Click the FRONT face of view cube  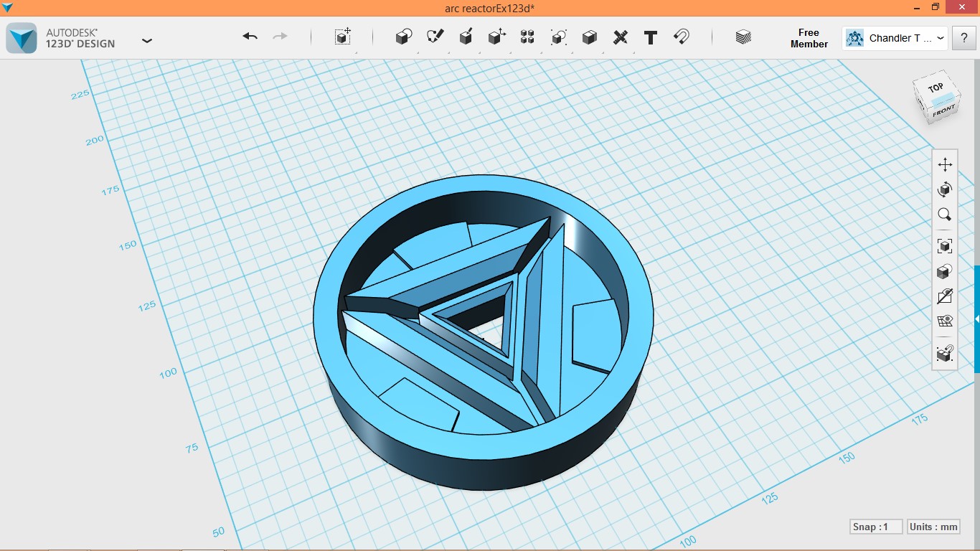tap(943, 111)
